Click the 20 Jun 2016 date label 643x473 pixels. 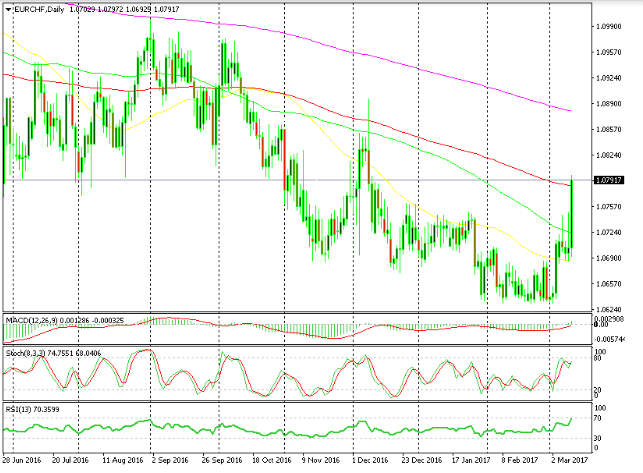coord(23,464)
